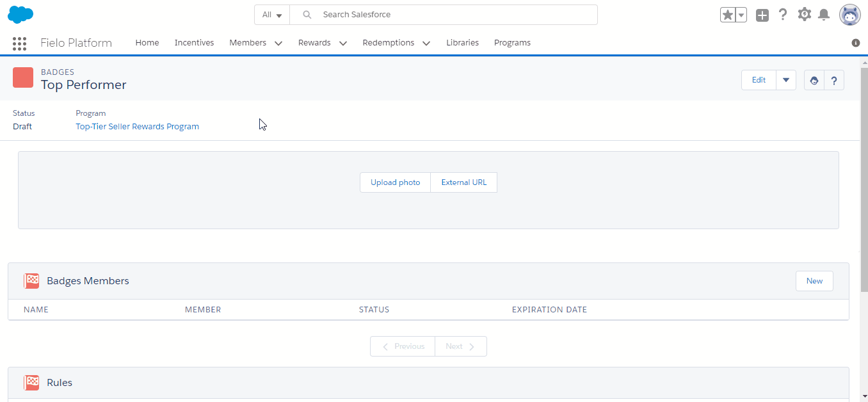Expand the Members tab chevron
The height and width of the screenshot is (402, 868).
click(x=278, y=44)
